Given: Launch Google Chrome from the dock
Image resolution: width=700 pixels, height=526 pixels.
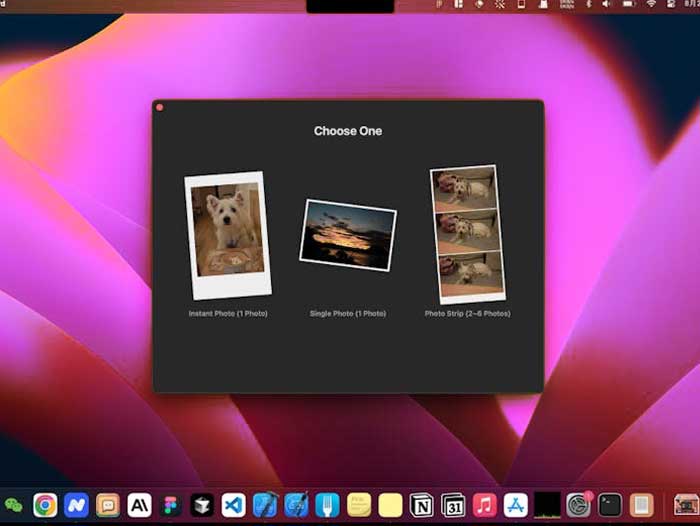Looking at the screenshot, I should tap(45, 505).
